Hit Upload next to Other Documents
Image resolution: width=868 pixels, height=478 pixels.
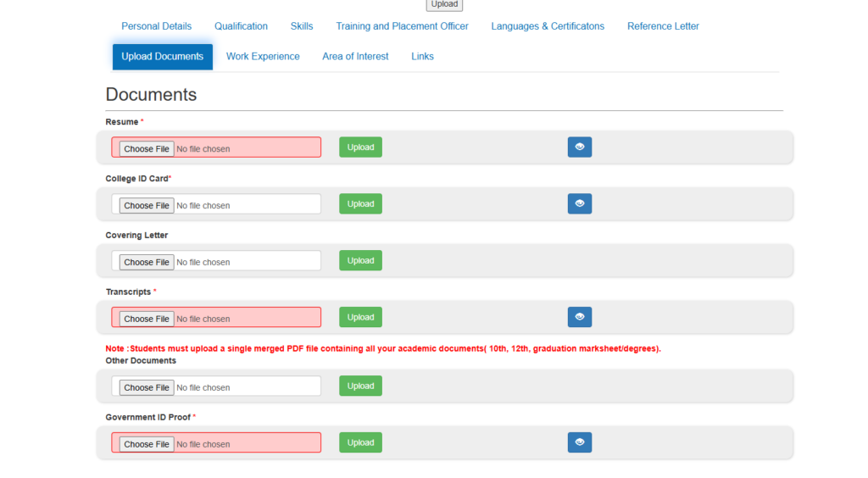[x=360, y=386]
